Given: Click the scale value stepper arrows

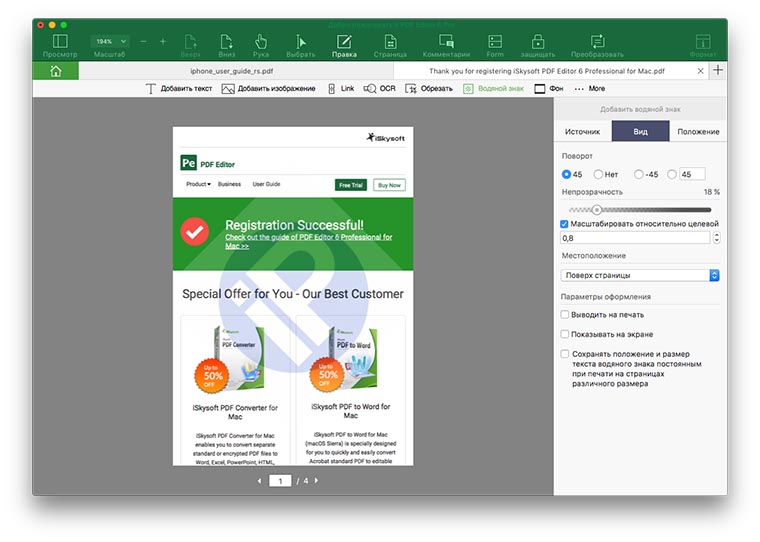Looking at the screenshot, I should pyautogui.click(x=716, y=238).
